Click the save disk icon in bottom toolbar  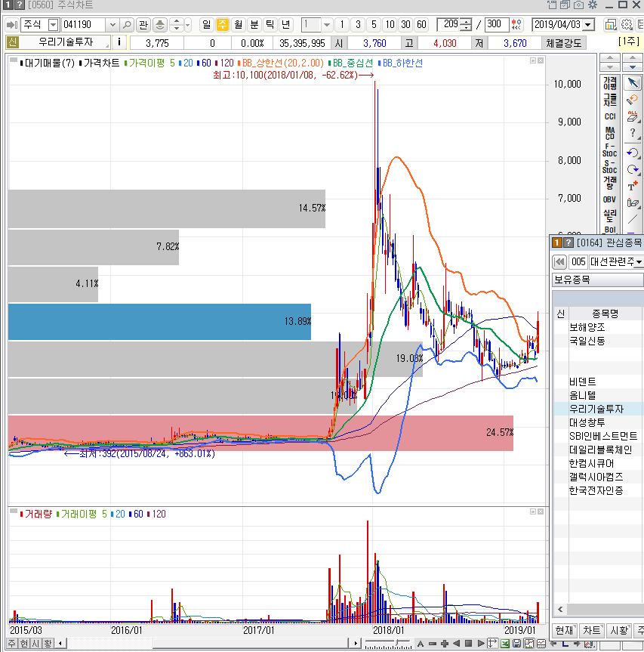[517, 643]
